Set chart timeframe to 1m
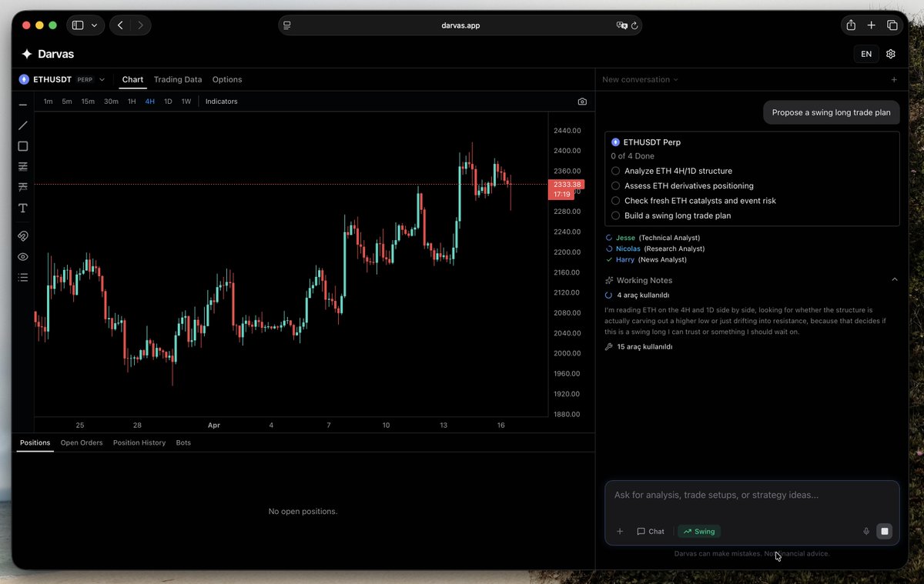This screenshot has height=584, width=924. click(x=48, y=102)
